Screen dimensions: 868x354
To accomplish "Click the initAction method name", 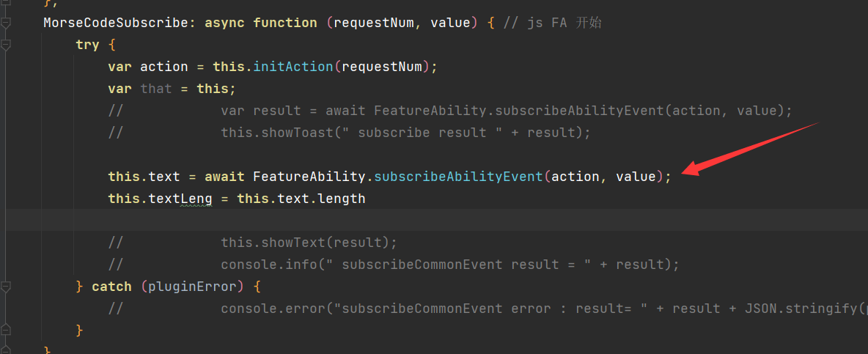I will click(x=293, y=67).
